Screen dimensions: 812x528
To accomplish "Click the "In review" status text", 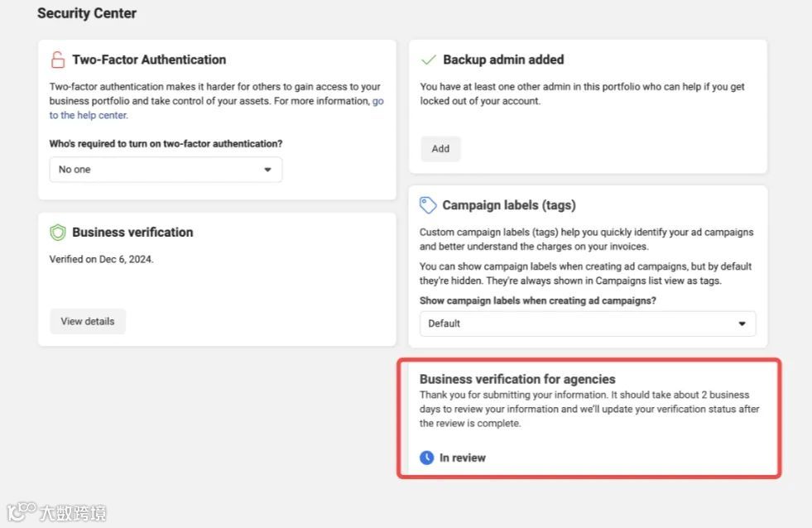I will [x=463, y=458].
